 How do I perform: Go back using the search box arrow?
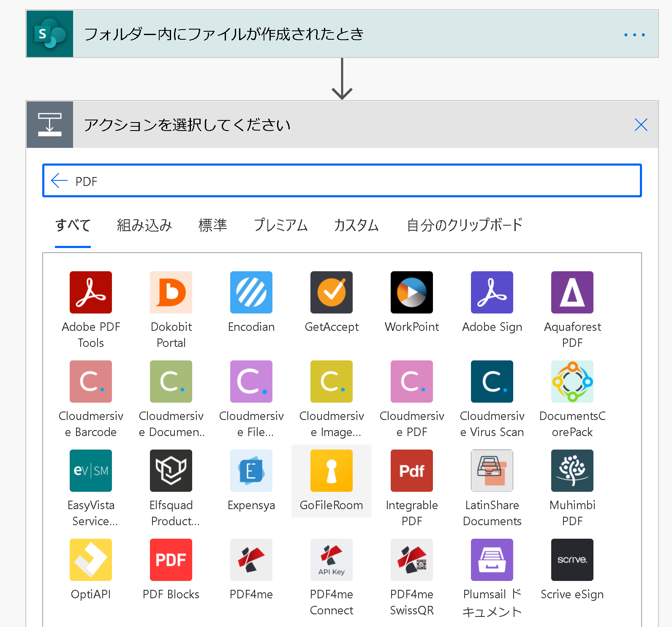59,181
